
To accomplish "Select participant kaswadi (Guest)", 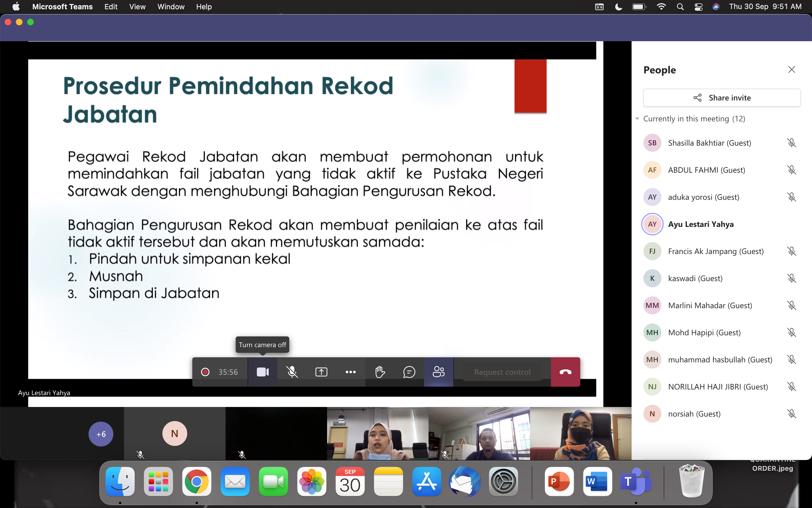I will point(721,278).
